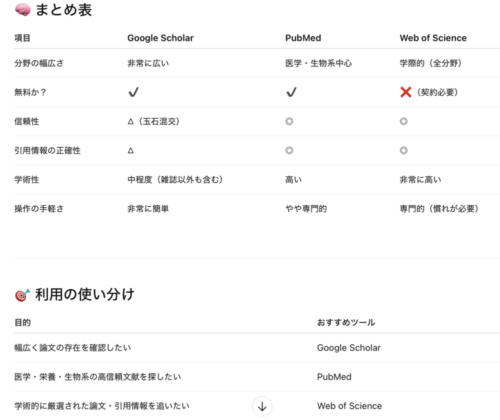Click the 項目 column header
This screenshot has width=500, height=420.
[x=22, y=38]
